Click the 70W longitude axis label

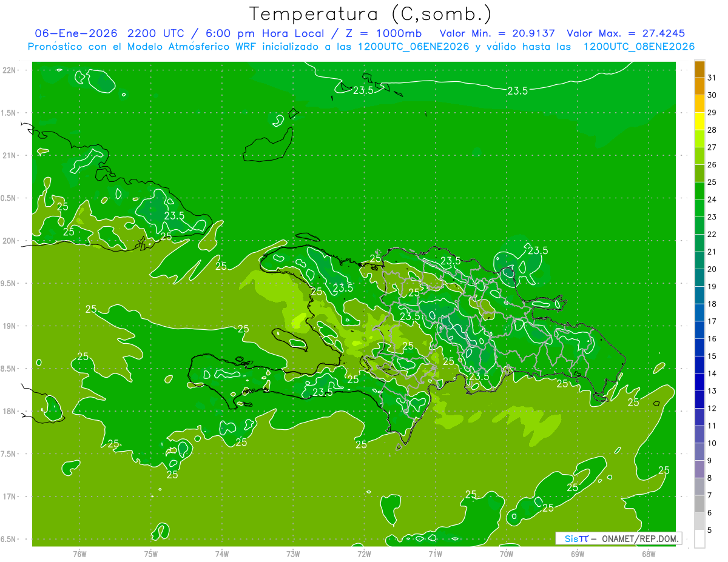pyautogui.click(x=507, y=554)
